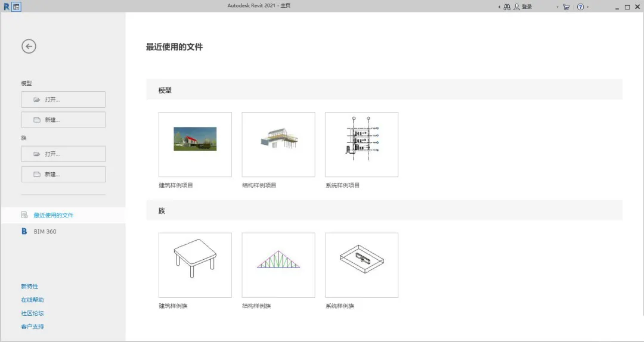The height and width of the screenshot is (342, 644).
Task: Open the 在线帮助 link
Action: click(32, 300)
